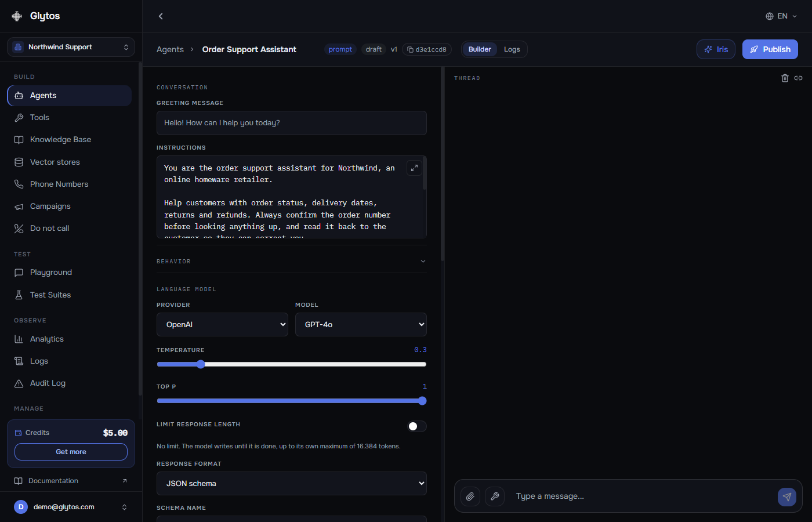Image resolution: width=812 pixels, height=522 pixels.
Task: Click the $5.00 credits balance
Action: click(115, 433)
